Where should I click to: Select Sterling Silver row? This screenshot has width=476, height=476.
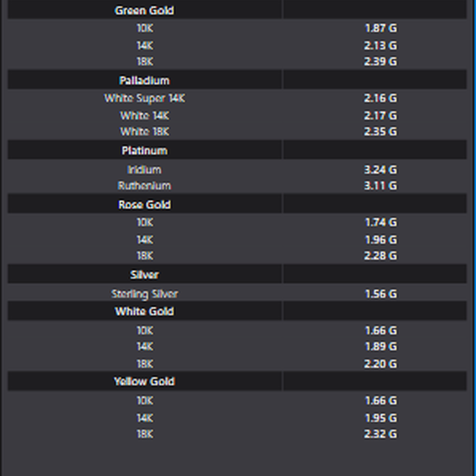(144, 294)
